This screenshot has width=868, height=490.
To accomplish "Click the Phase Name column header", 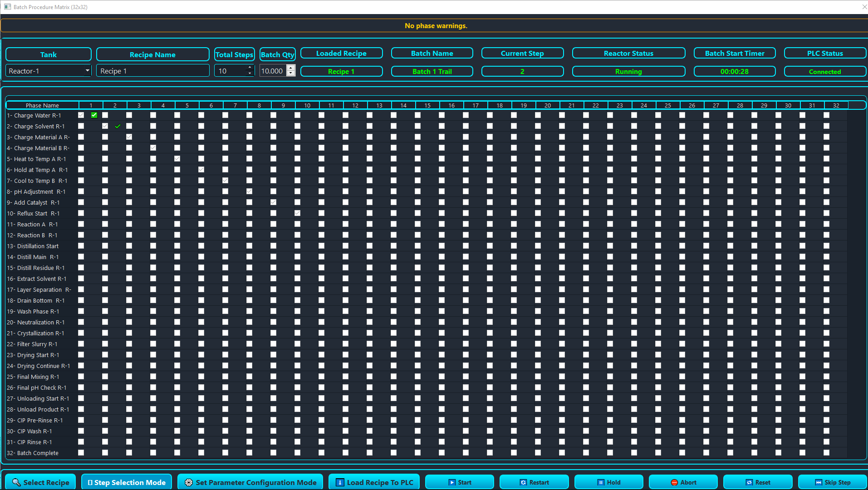I will click(x=42, y=105).
